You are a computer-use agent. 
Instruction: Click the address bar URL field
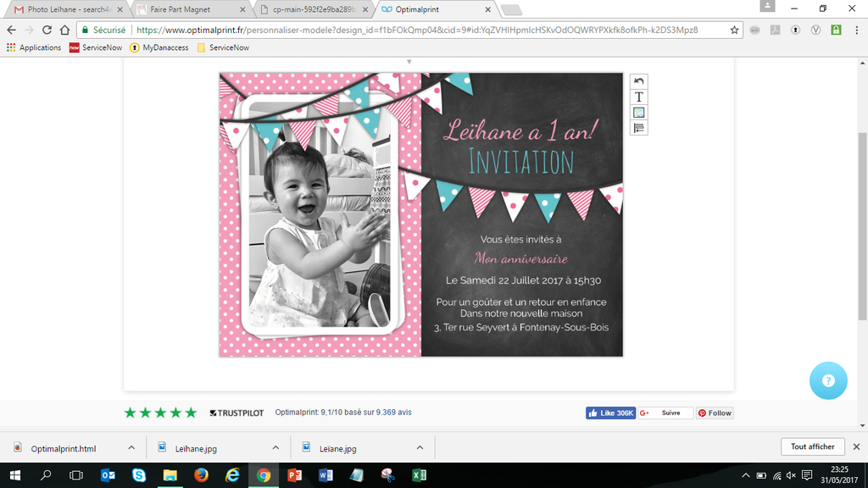424,30
